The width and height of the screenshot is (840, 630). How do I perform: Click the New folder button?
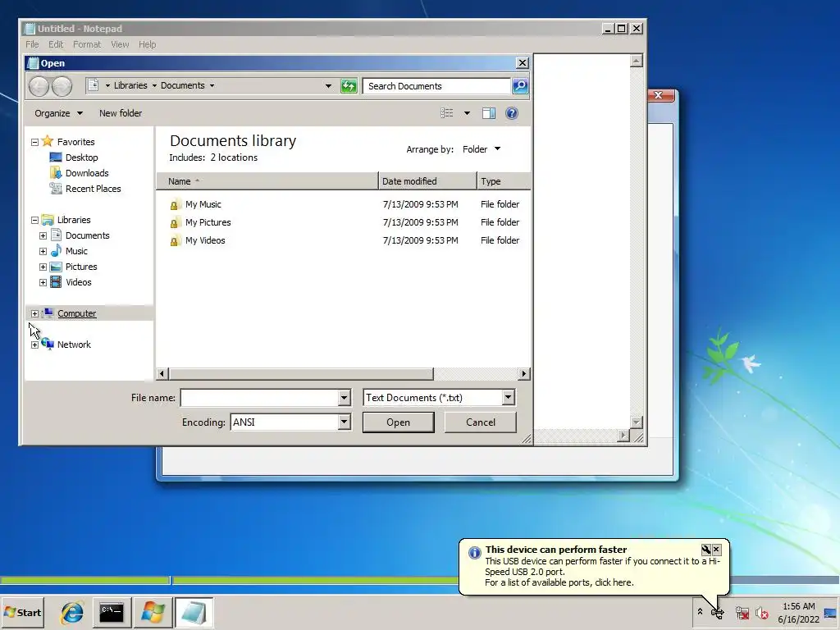tap(121, 113)
